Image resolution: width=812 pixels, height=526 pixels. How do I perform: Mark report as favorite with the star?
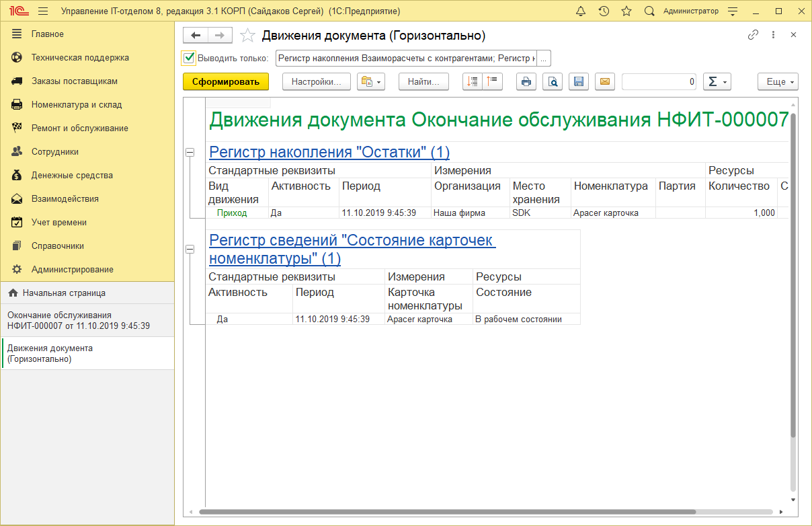[247, 35]
